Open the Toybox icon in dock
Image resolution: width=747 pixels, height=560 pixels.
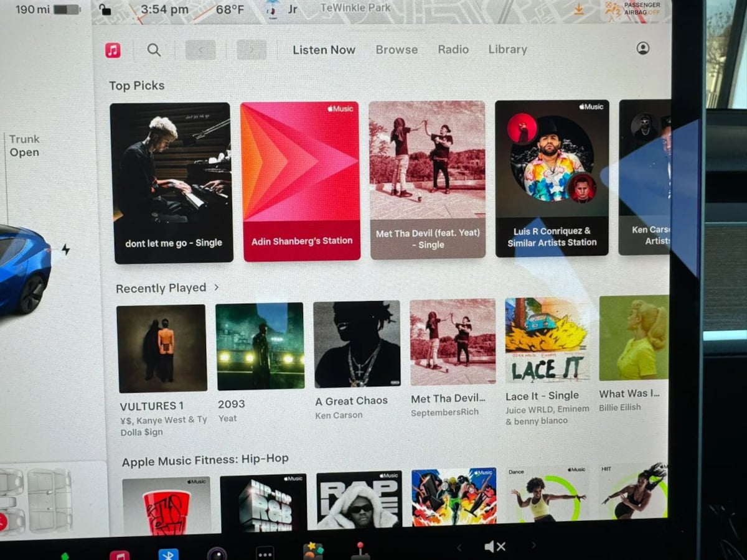coord(313,551)
